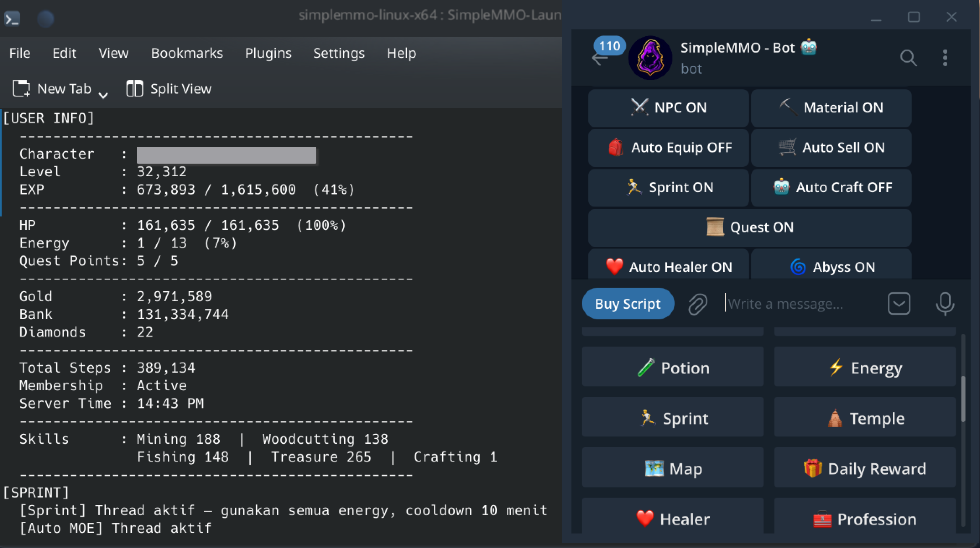The height and width of the screenshot is (548, 980).
Task: Open the Plugins menu
Action: pyautogui.click(x=268, y=53)
